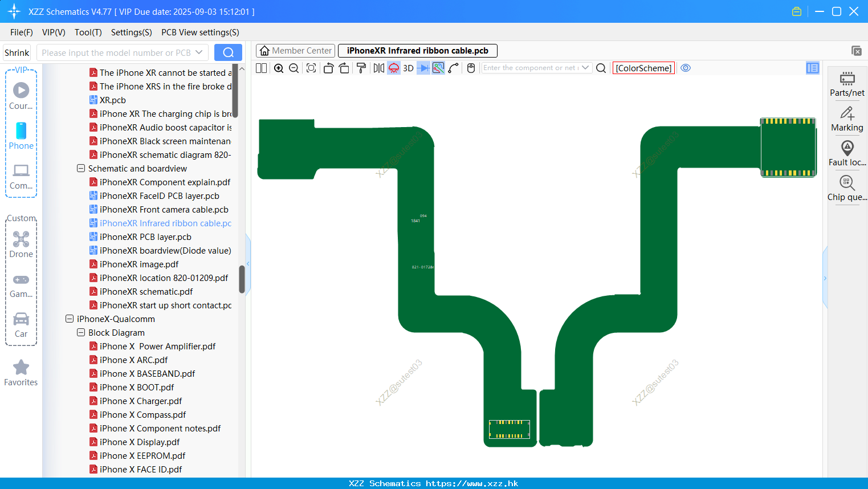Toggle the diode value display icon
The width and height of the screenshot is (868, 489).
click(x=423, y=68)
